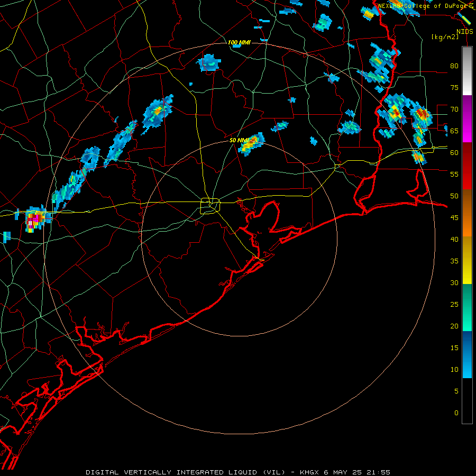Click the scale value 10
Viewport: 476px width, 476px height.
point(454,370)
